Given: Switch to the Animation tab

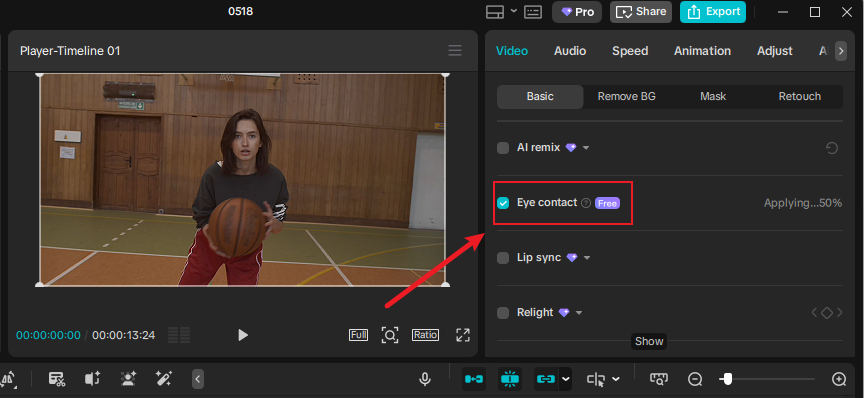Looking at the screenshot, I should coord(703,51).
